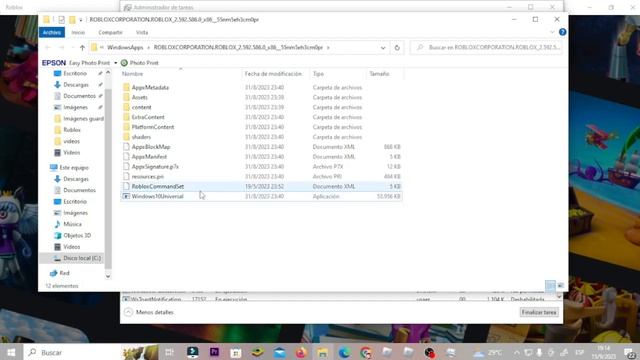Viewport: 640px width, 360px height.
Task: Click the navigation pane scroll-down arrow
Action: point(108,276)
